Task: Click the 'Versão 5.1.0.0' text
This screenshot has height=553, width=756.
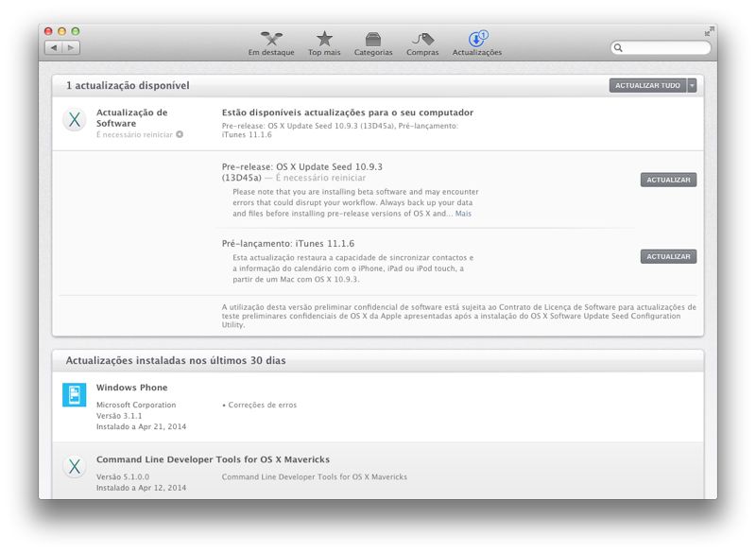Action: click(x=123, y=476)
